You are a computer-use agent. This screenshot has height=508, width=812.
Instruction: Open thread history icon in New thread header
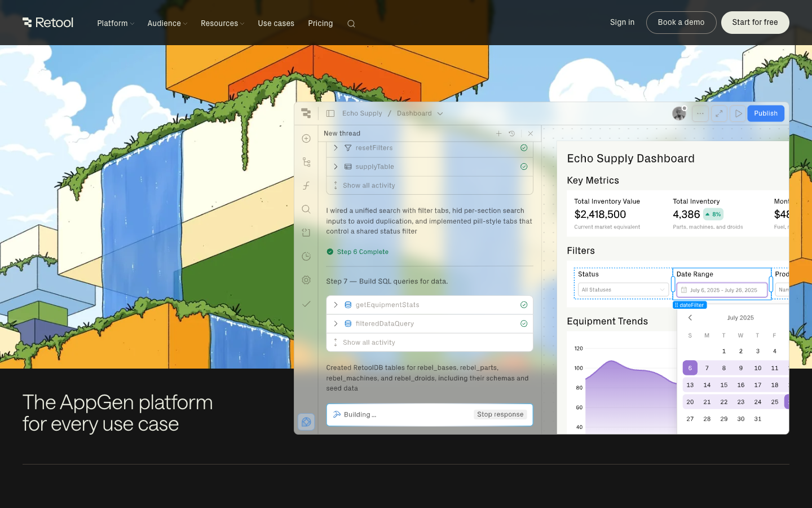(511, 134)
